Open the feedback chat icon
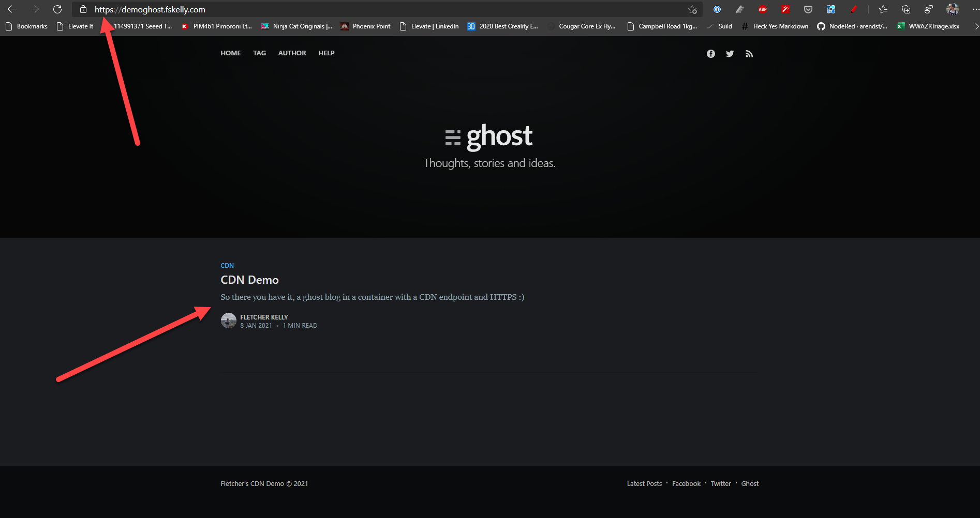The height and width of the screenshot is (518, 980). (x=929, y=9)
